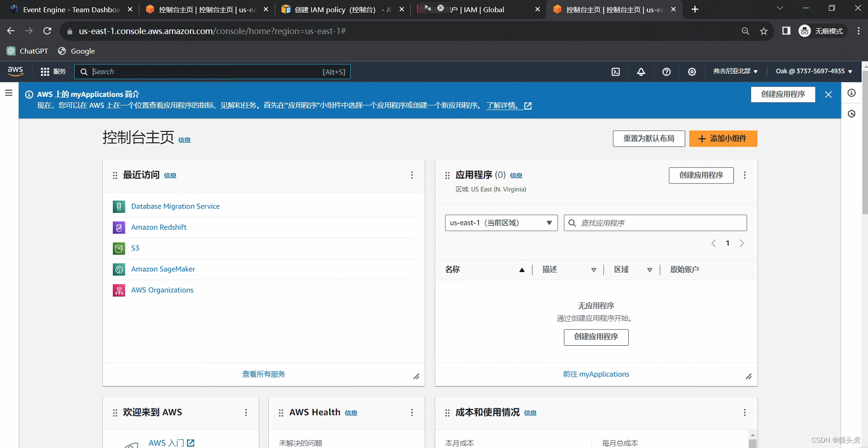The height and width of the screenshot is (448, 868).
Task: Open the Google bookmark
Action: [x=76, y=51]
